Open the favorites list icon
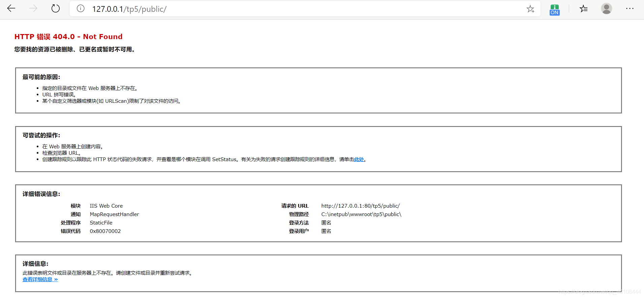This screenshot has height=298, width=644. click(x=584, y=9)
